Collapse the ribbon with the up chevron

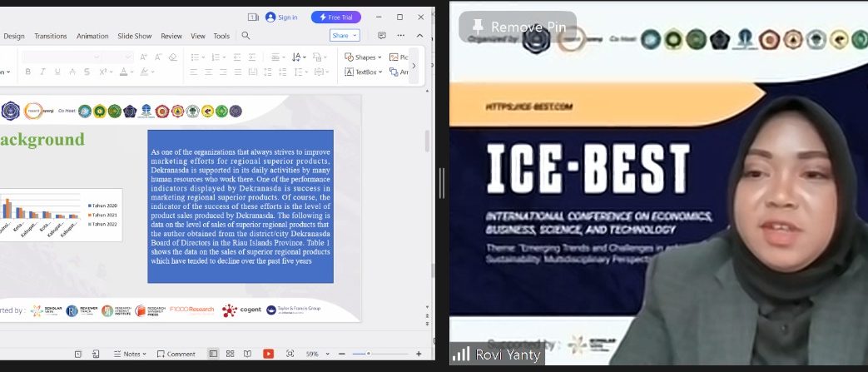pos(419,36)
